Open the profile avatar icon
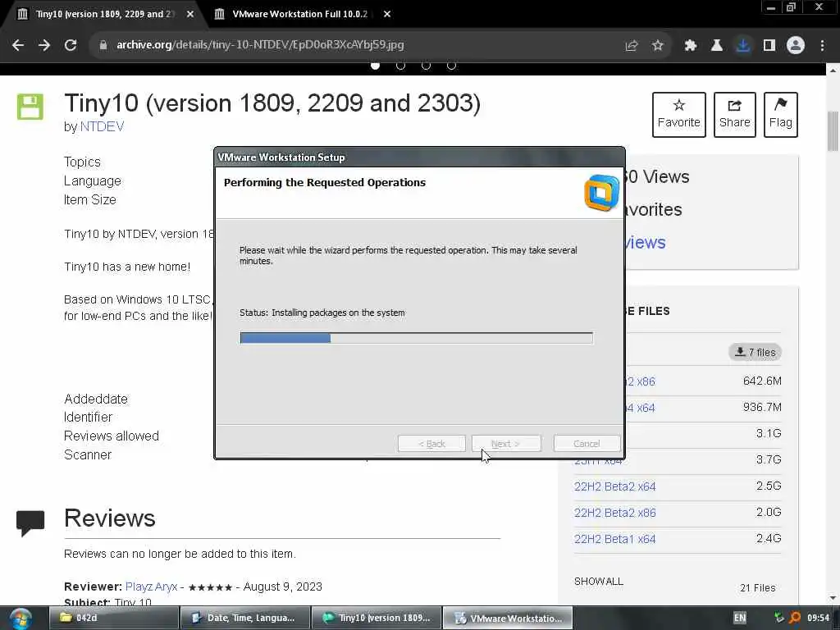Screen dimensions: 840x630 [796, 46]
